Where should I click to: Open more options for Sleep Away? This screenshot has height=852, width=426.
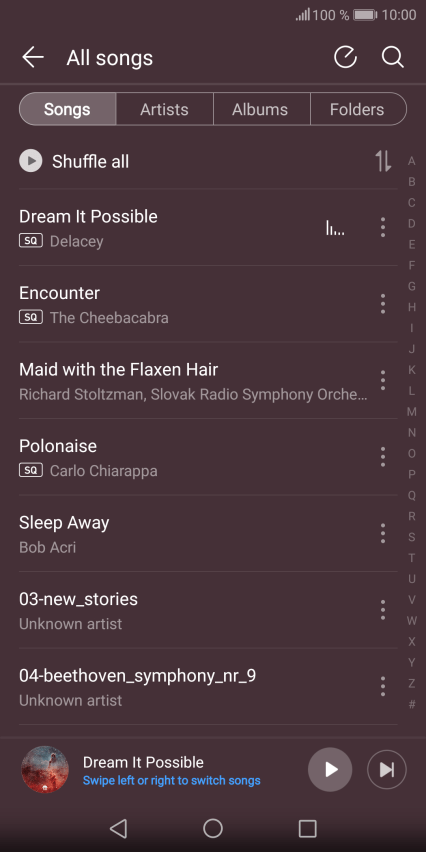point(383,534)
